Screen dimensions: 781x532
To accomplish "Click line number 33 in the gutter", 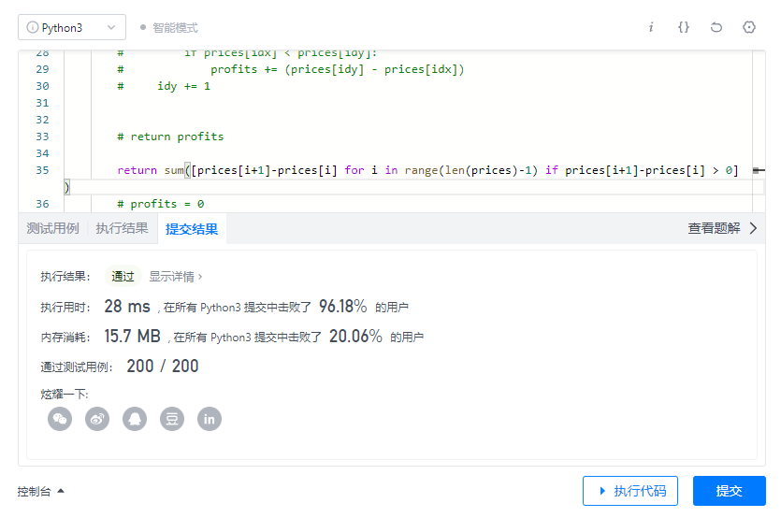I will (x=42, y=137).
